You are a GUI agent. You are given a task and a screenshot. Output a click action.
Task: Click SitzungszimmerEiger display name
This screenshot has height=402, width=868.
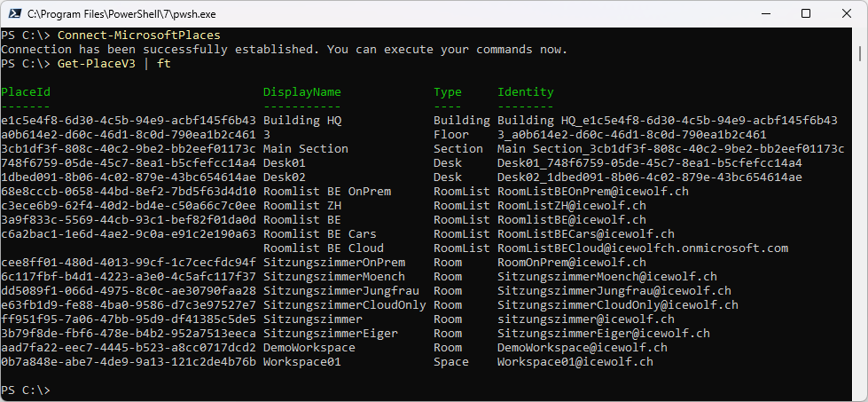tap(331, 334)
